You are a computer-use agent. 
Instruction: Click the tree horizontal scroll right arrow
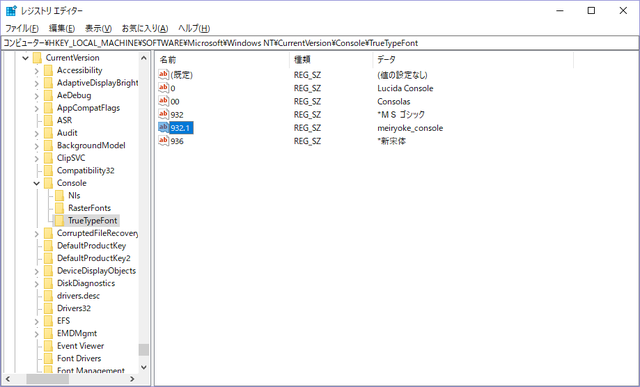tap(131, 379)
